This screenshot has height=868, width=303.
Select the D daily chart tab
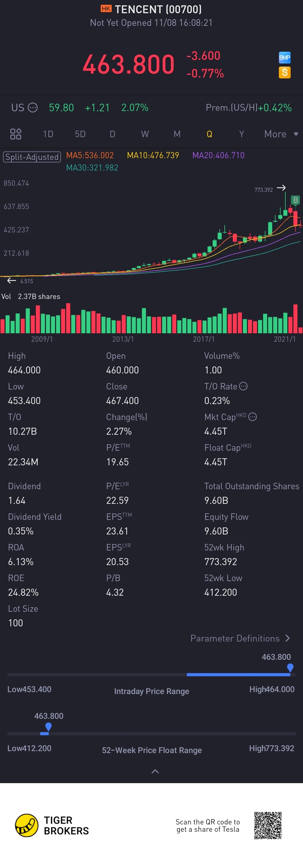112,134
